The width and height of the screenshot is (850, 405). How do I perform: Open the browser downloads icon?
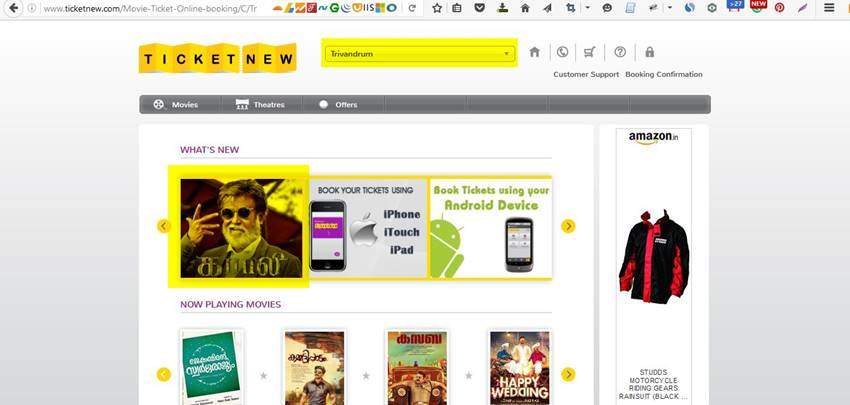coord(503,8)
